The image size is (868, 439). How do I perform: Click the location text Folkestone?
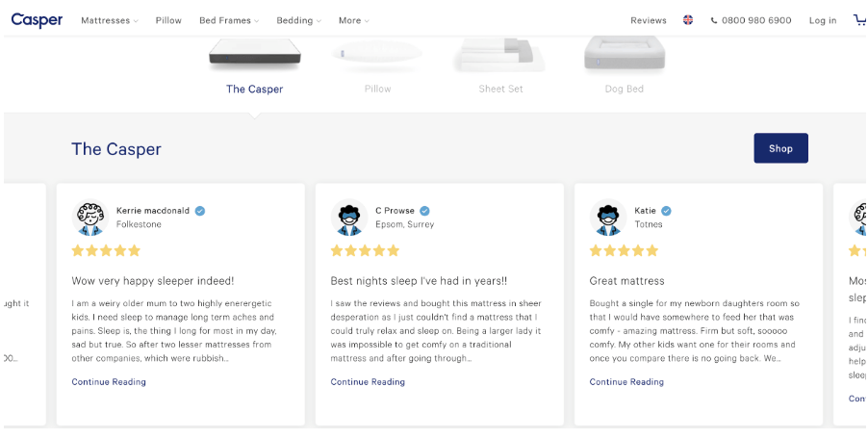click(139, 224)
